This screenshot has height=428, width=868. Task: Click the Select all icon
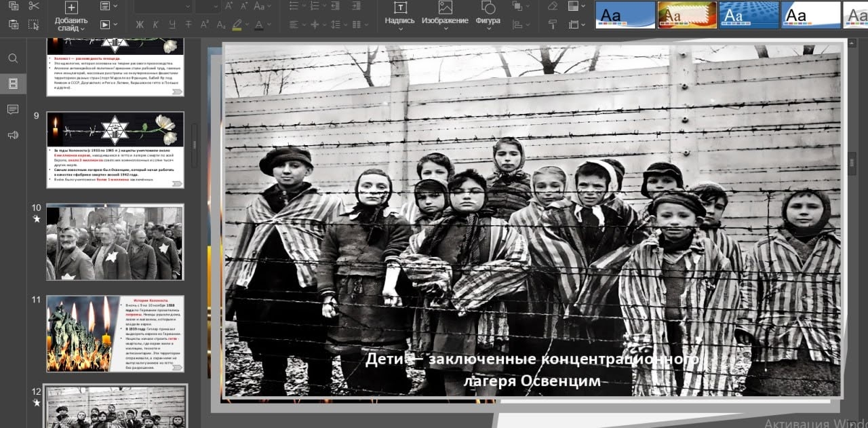pos(34,25)
